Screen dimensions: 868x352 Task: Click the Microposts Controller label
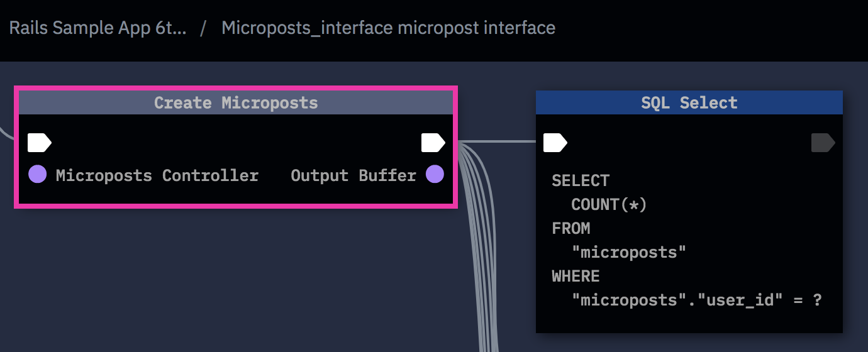(157, 175)
